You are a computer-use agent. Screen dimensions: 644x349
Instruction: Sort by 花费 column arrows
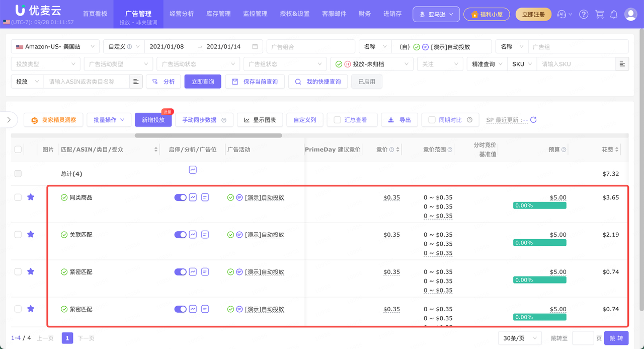[617, 150]
